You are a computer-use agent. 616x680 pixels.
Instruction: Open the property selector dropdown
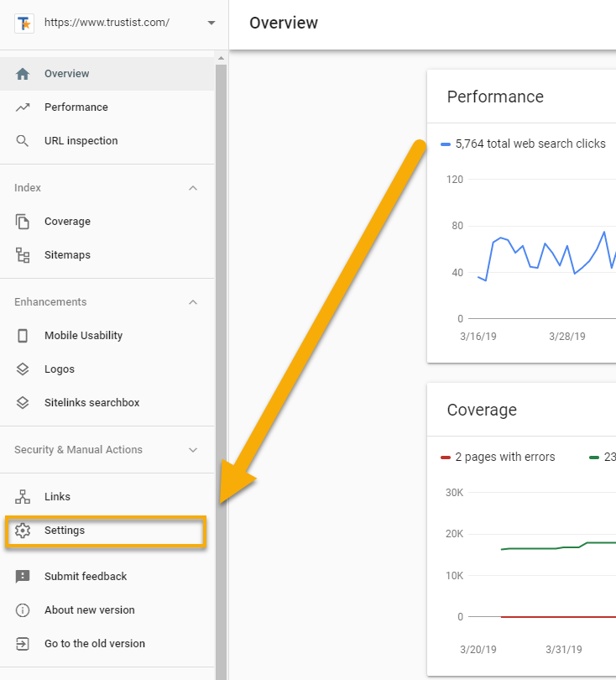[x=211, y=24]
